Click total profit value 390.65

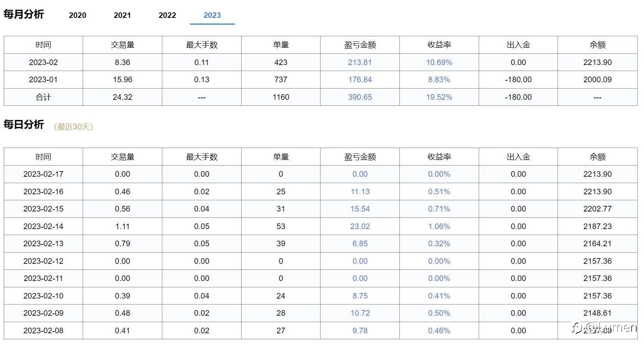click(360, 97)
